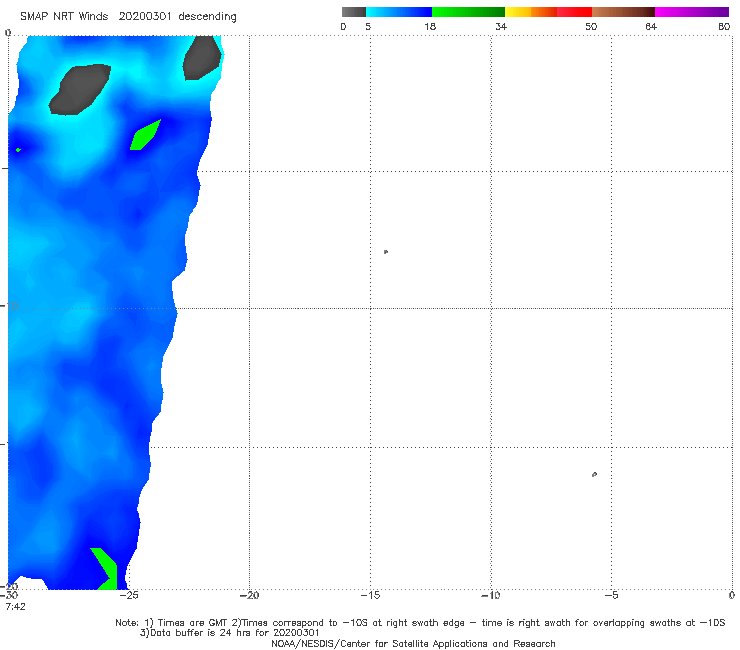Image resolution: width=740 pixels, height=650 pixels.
Task: Click the 'NOAA/NESDIS/Center for Satellite Applications' credit
Action: [413, 644]
